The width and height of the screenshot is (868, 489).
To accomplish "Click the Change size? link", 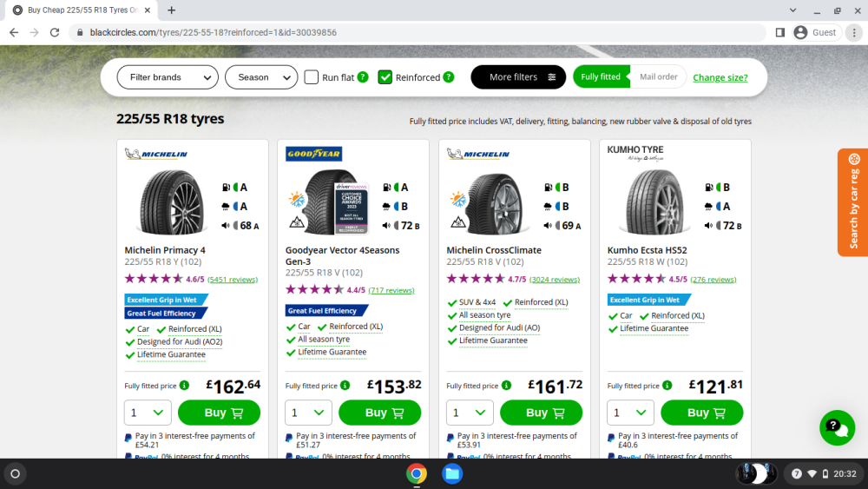I will (x=720, y=77).
